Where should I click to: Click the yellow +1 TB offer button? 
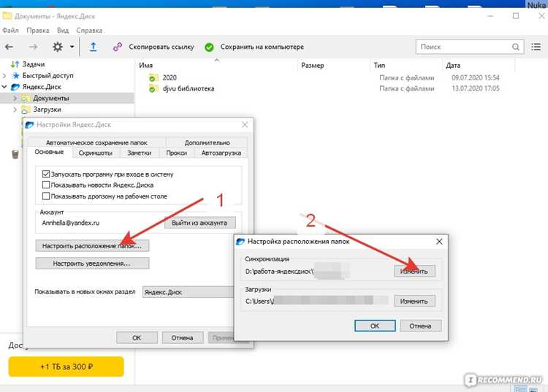pos(66,366)
